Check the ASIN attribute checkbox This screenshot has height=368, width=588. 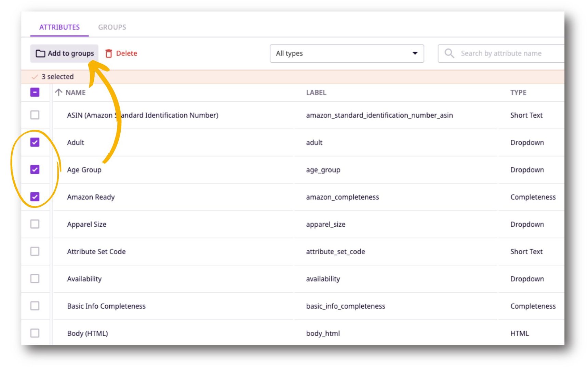pos(35,115)
